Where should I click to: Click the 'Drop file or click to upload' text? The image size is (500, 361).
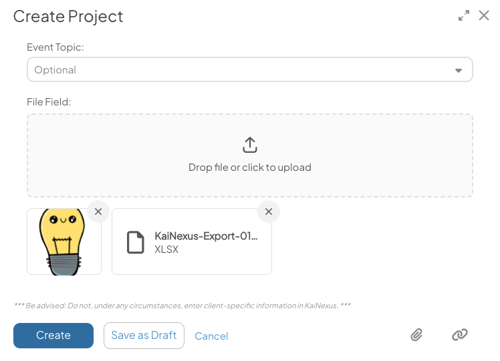point(250,167)
